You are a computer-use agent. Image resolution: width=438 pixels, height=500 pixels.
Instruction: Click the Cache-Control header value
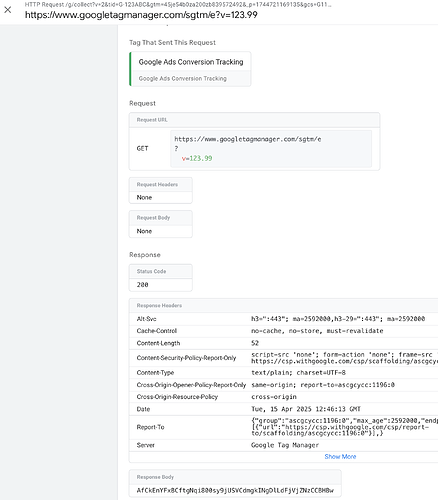pyautogui.click(x=317, y=331)
